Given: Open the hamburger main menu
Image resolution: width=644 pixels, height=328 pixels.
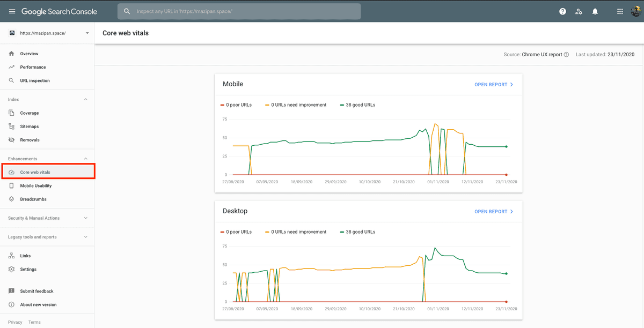Looking at the screenshot, I should 12,11.
